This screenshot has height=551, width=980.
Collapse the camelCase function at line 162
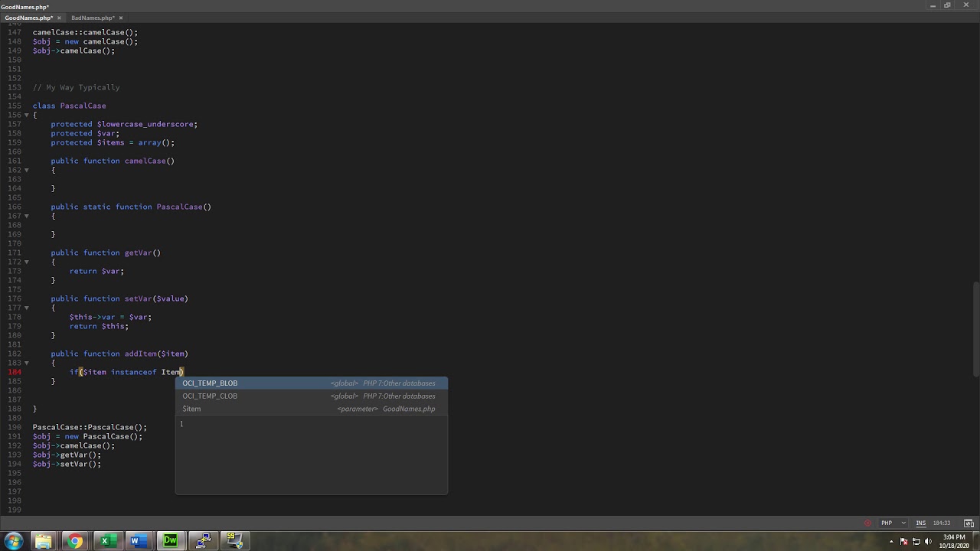[x=26, y=170]
